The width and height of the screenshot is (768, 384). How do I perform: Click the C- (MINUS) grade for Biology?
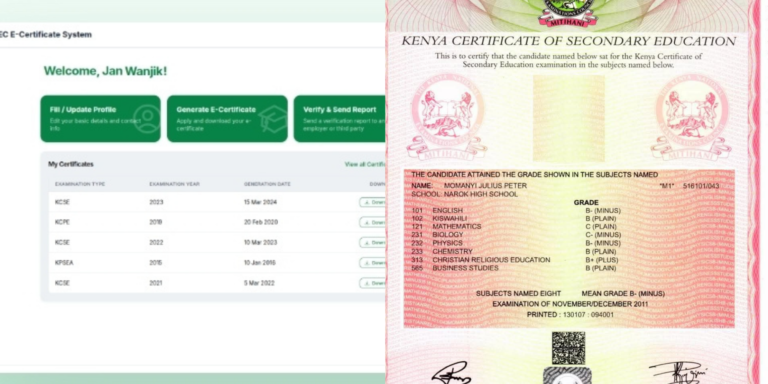click(x=603, y=235)
